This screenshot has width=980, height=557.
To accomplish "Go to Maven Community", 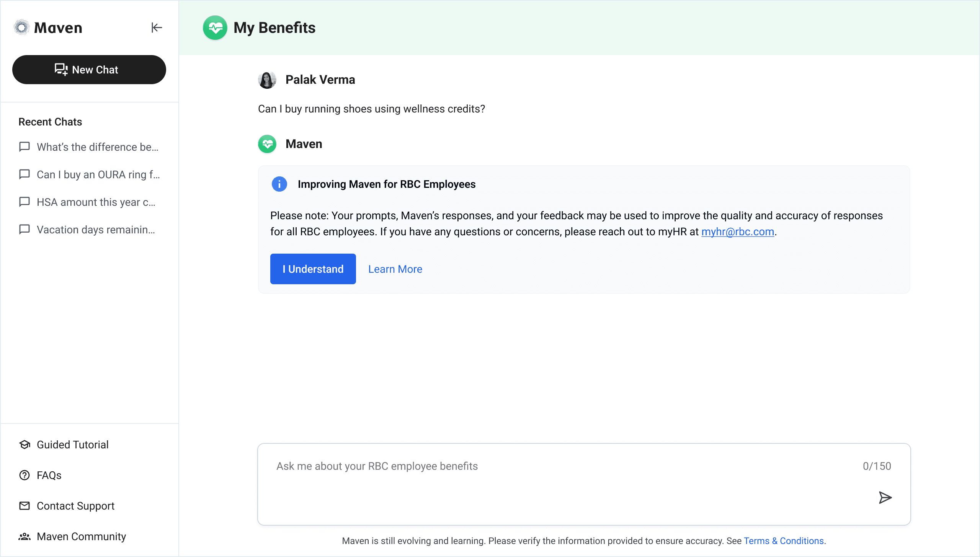I will [81, 536].
